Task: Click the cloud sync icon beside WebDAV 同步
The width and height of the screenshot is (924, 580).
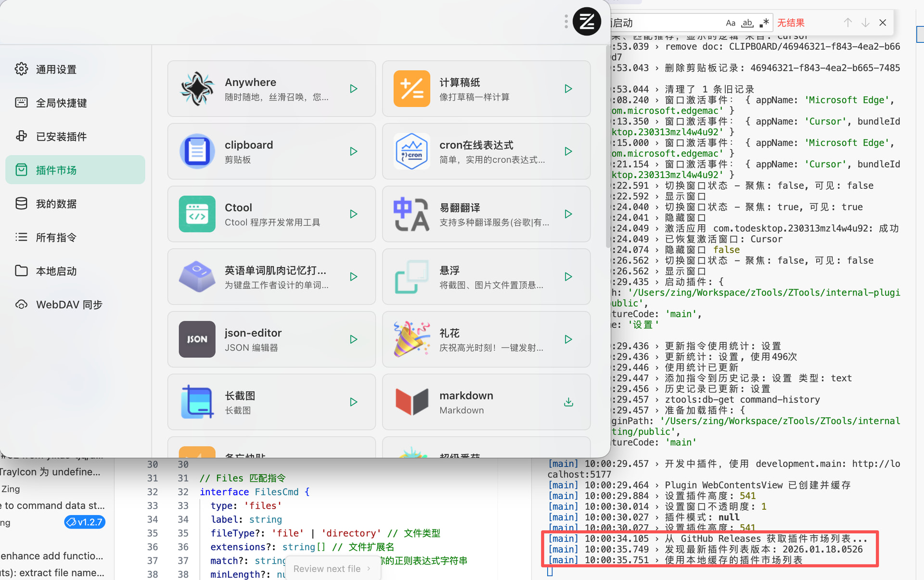Action: coord(21,305)
